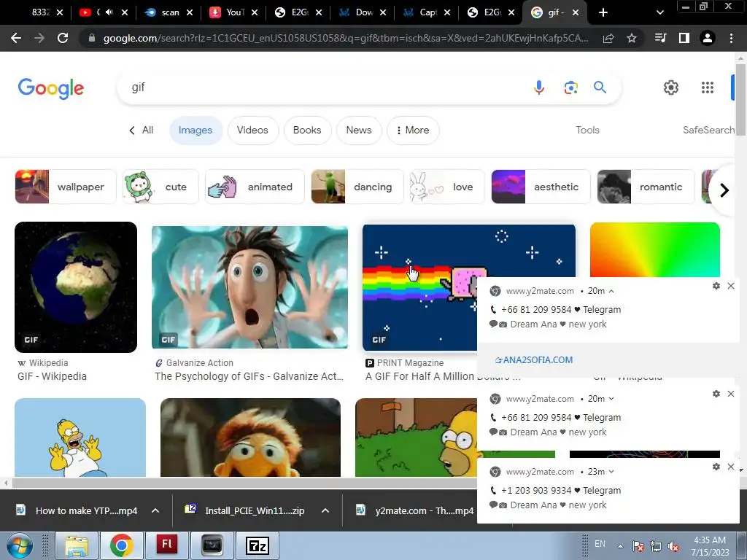Close the gif browser tab
Viewport: 747px width, 560px height.
576,12
